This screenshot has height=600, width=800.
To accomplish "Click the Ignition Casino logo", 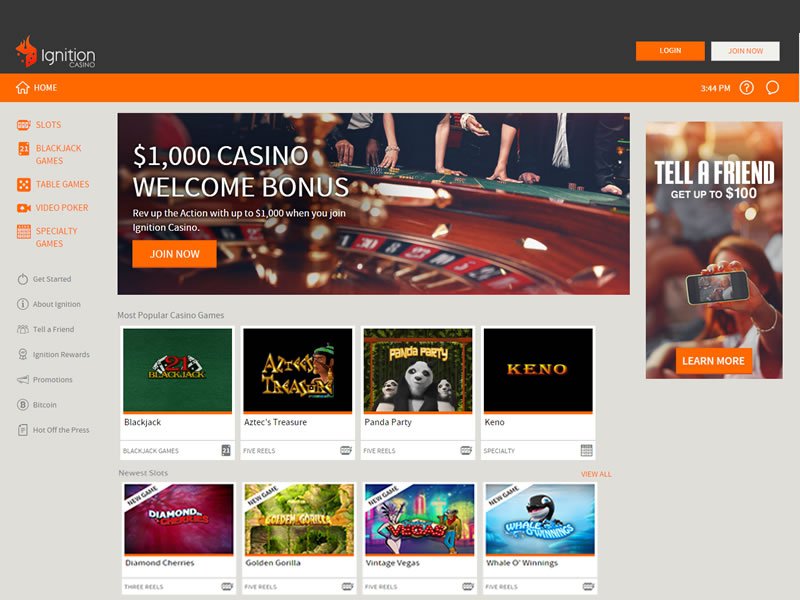I will (56, 52).
